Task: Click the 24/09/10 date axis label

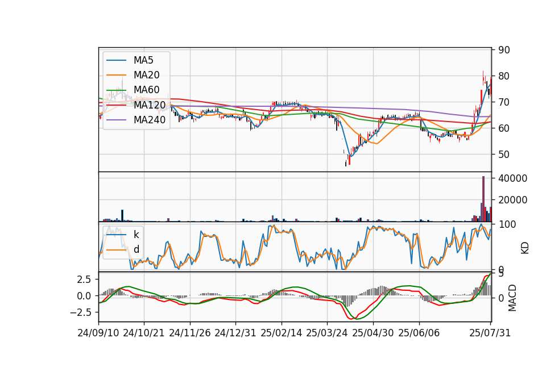Action: (98, 333)
